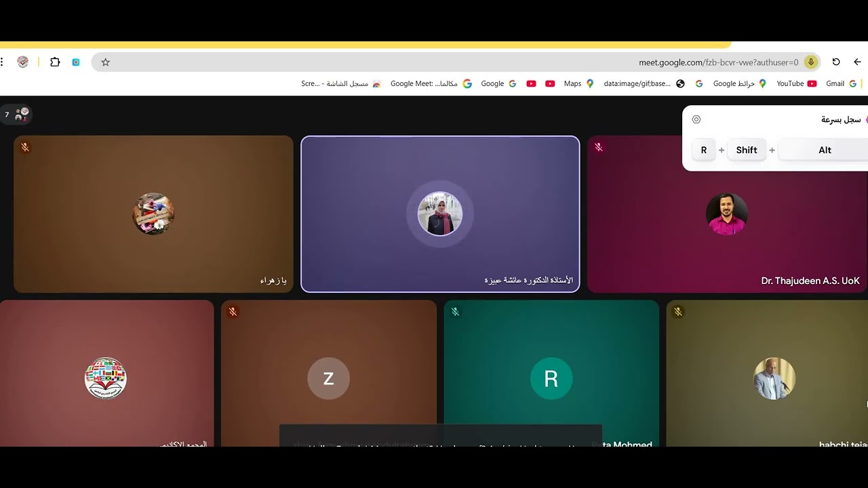Open the Gmail bookmark
This screenshot has height=488, width=868.
(841, 83)
